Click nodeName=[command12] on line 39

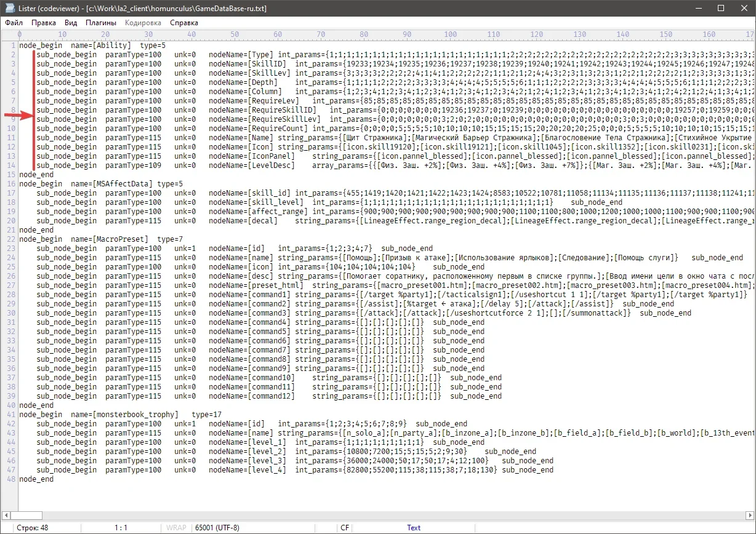(252, 396)
